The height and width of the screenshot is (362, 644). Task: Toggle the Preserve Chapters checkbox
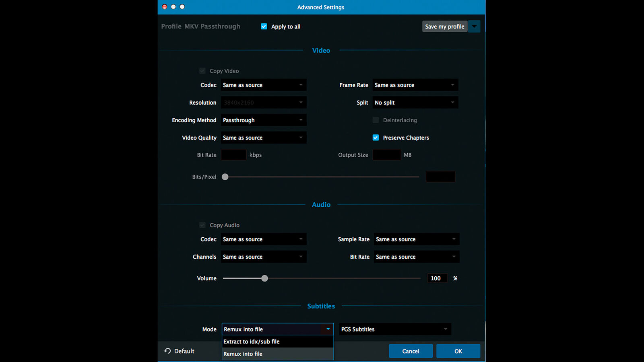pos(376,138)
